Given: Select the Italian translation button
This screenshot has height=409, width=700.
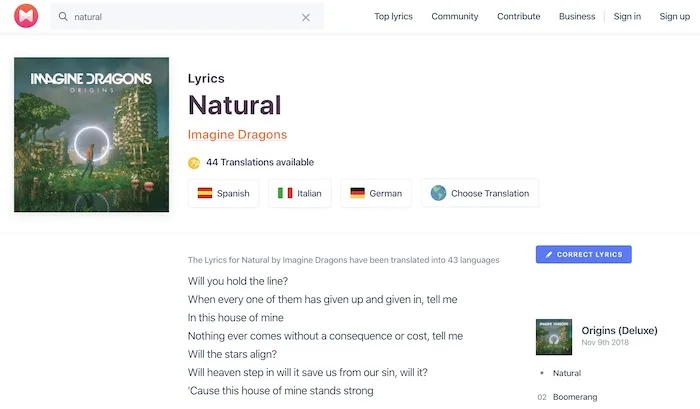Looking at the screenshot, I should tap(300, 193).
